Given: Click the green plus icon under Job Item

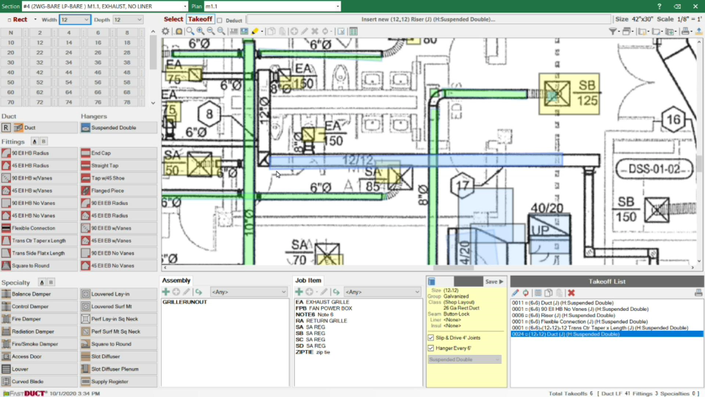Looking at the screenshot, I should [299, 292].
